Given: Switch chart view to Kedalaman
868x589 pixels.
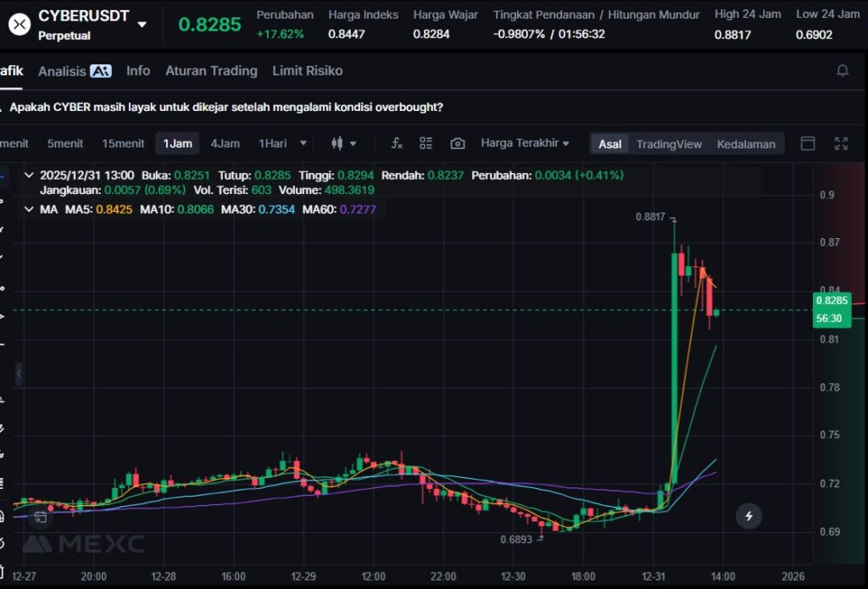Looking at the screenshot, I should (x=746, y=144).
